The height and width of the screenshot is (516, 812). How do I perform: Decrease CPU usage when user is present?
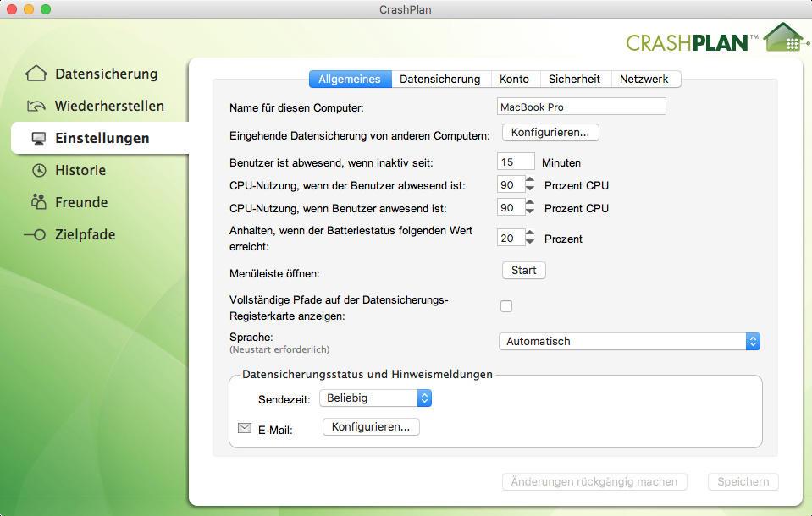(530, 211)
